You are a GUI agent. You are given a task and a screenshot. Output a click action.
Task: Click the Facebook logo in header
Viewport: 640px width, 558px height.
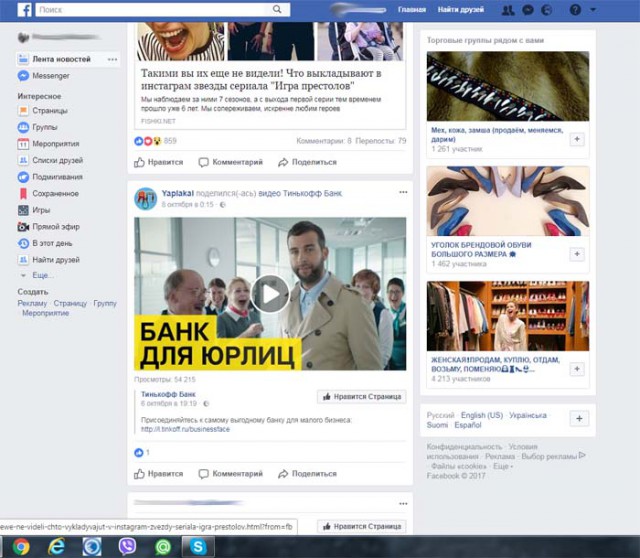24,10
